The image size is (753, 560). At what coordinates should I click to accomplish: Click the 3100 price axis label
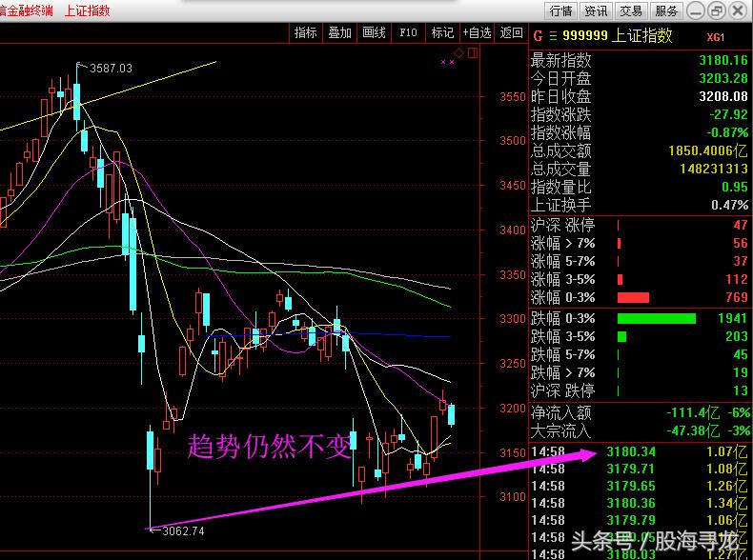(513, 496)
